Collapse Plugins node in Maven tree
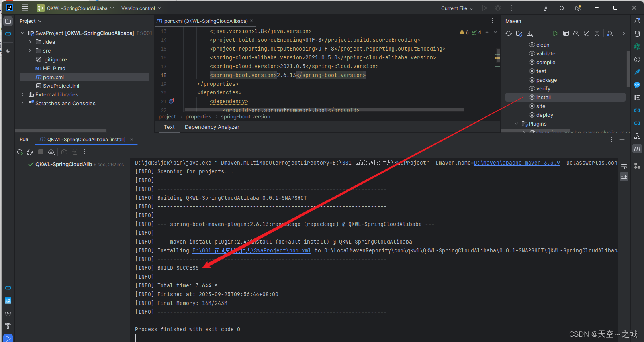 (516, 124)
